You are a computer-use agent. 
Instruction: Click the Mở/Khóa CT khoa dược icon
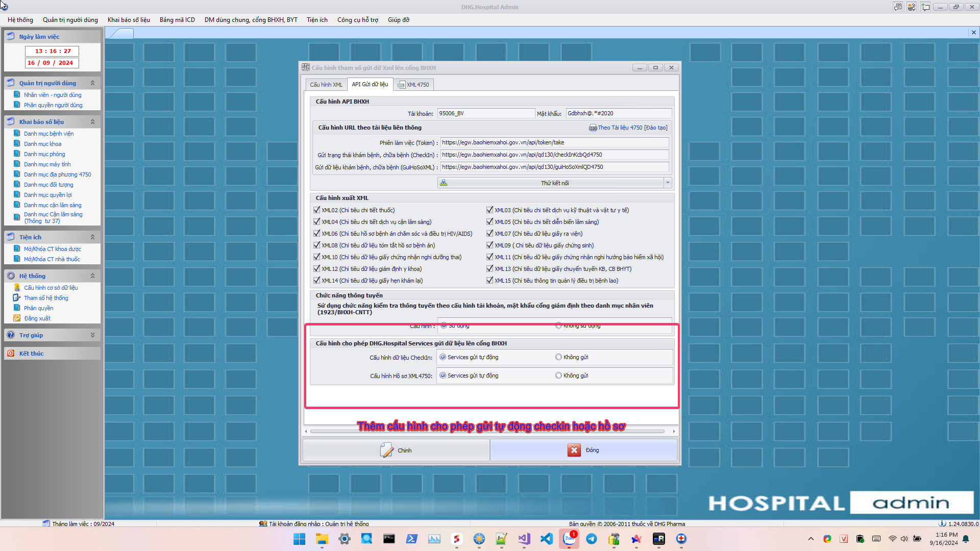click(17, 249)
